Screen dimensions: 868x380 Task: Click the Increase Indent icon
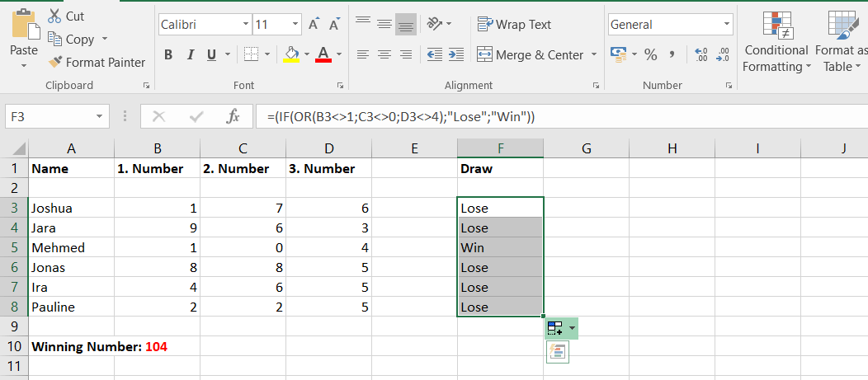[455, 55]
